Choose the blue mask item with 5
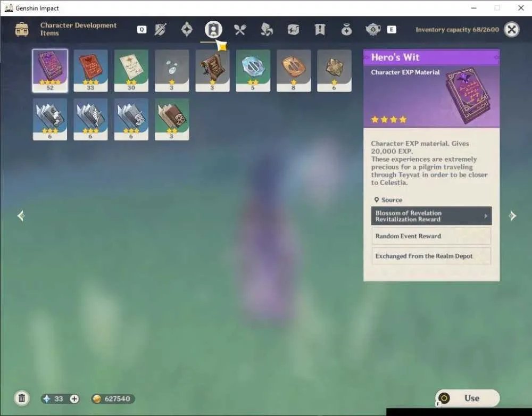Viewport: 532px width, 416px height. tap(253, 71)
